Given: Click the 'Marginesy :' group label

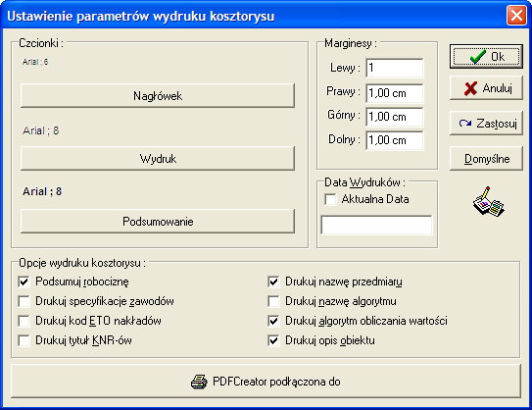Looking at the screenshot, I should click(351, 43).
